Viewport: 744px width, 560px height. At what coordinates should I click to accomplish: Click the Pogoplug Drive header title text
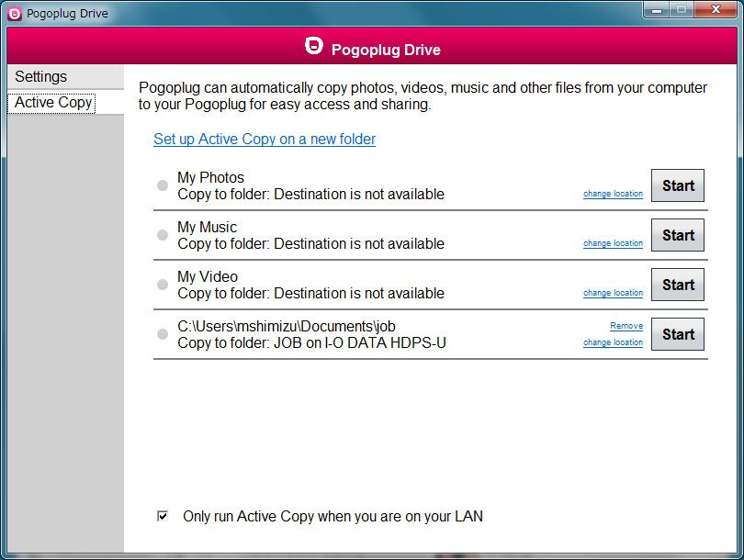(386, 50)
